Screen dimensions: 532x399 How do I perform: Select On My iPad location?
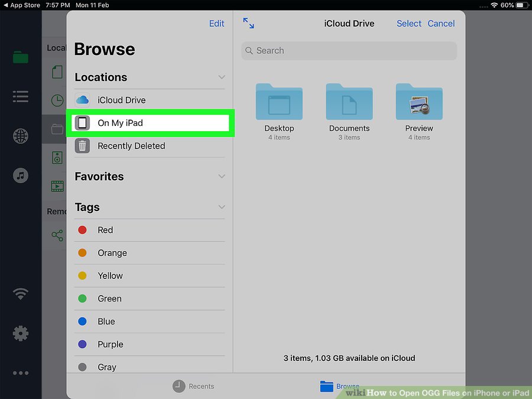click(150, 123)
